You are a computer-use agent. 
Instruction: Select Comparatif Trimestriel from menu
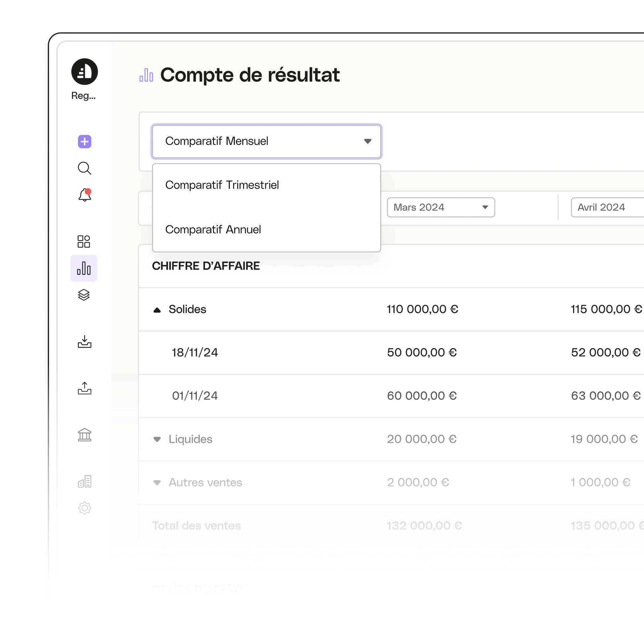click(x=222, y=185)
